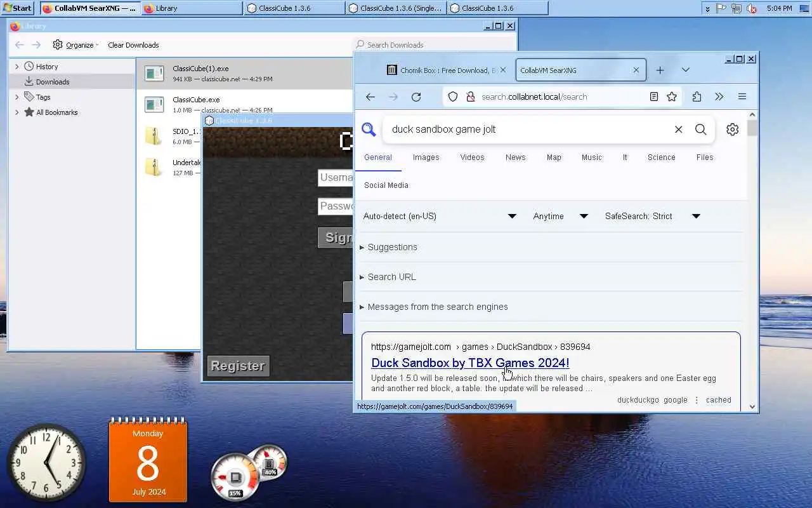Open the tracking protection shield icon

pyautogui.click(x=453, y=97)
